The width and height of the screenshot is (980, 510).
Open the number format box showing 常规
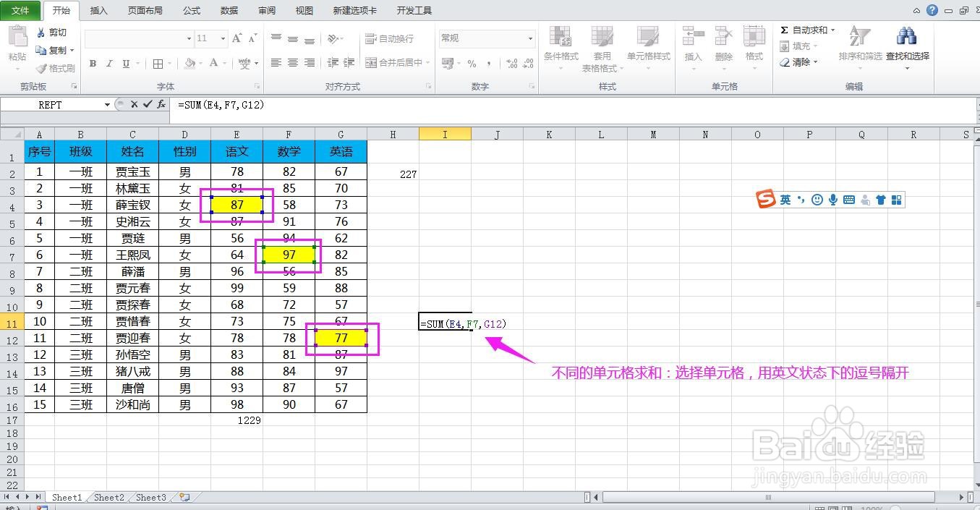[x=486, y=38]
